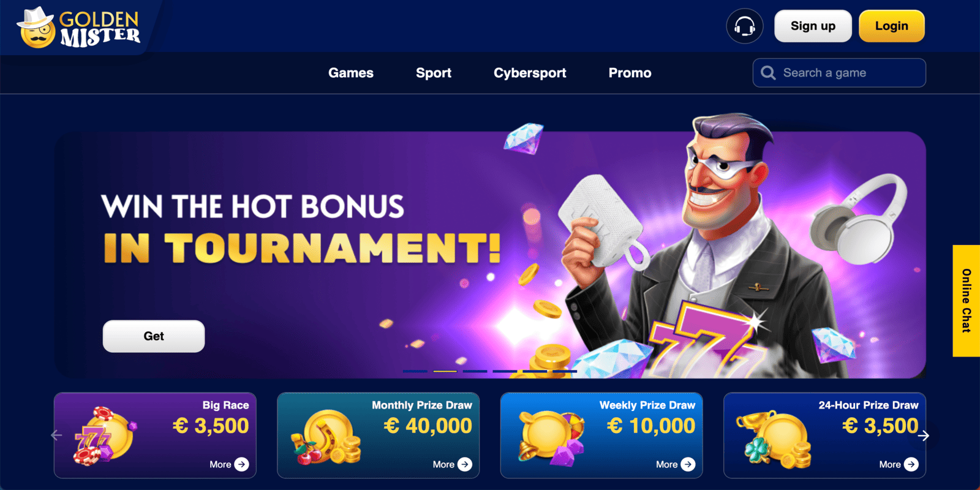Open the Games menu
980x490 pixels.
coord(351,73)
